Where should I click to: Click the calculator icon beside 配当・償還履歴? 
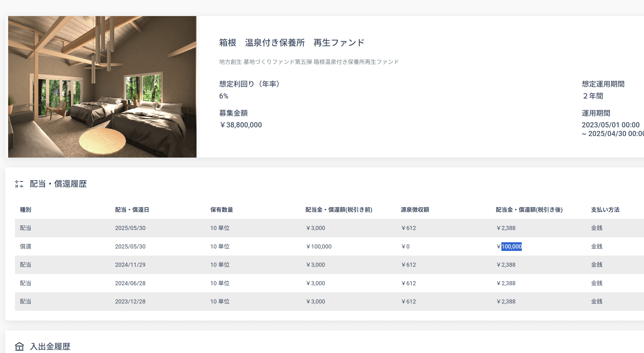click(19, 184)
